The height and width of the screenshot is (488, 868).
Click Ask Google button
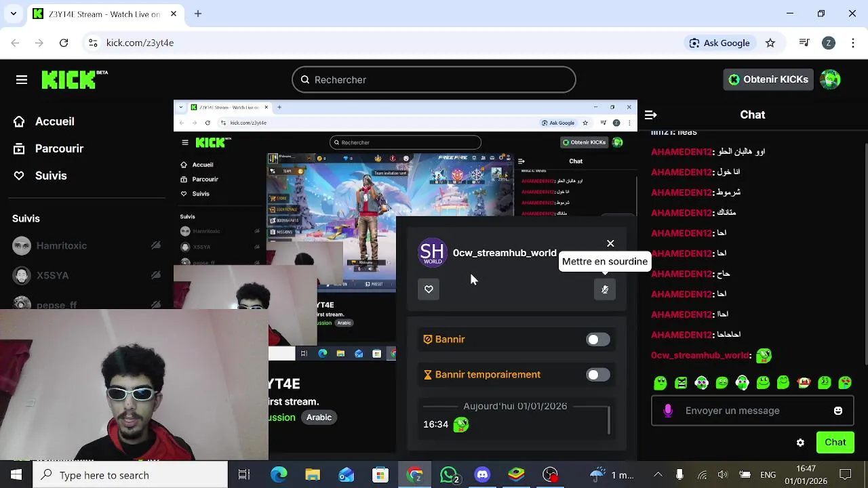[719, 43]
